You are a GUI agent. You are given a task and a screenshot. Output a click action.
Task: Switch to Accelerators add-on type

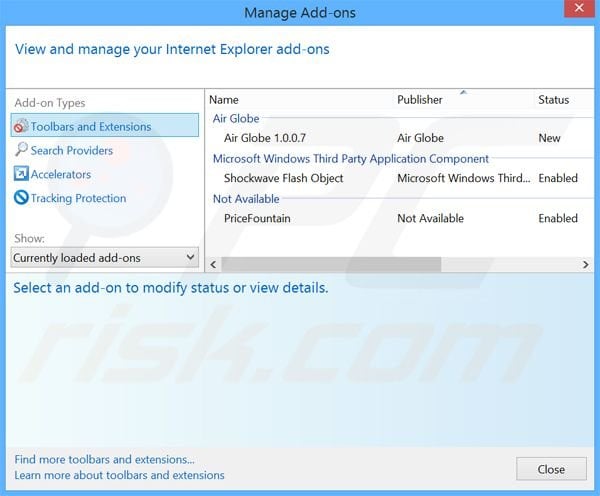[x=61, y=175]
